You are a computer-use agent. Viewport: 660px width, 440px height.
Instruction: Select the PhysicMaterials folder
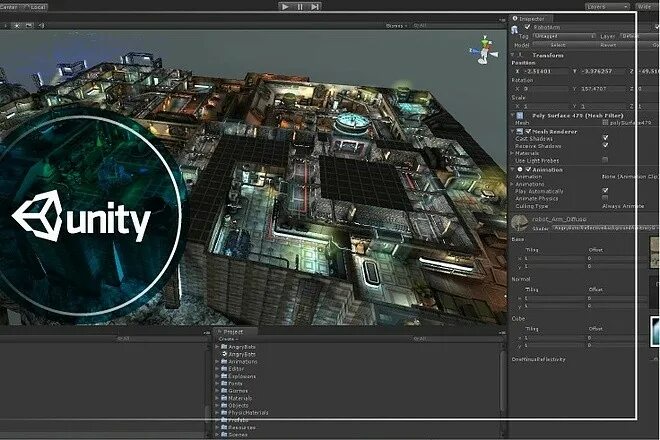pos(245,413)
